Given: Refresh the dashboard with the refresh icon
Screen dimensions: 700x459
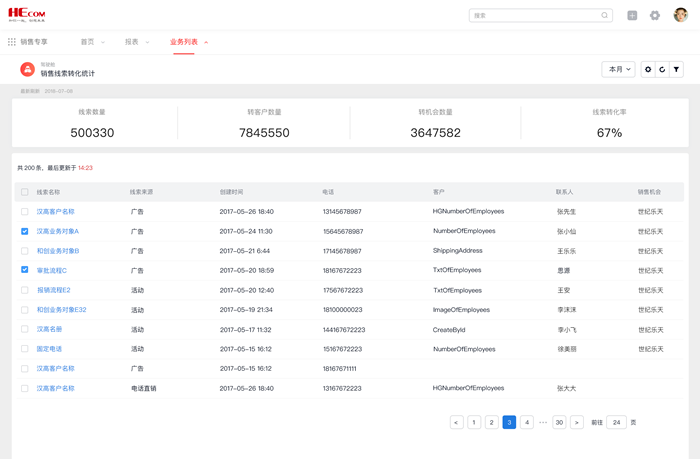Looking at the screenshot, I should pyautogui.click(x=662, y=70).
